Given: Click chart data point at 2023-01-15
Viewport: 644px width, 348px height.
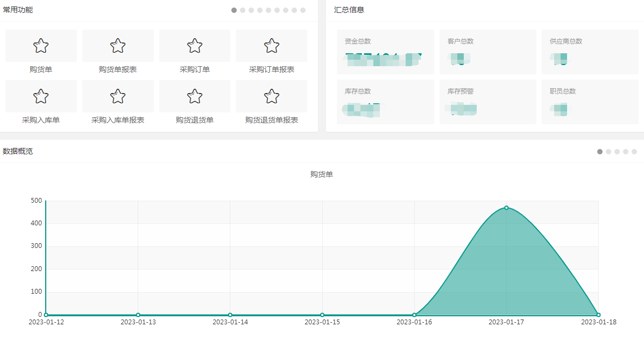Looking at the screenshot, I should (322, 315).
